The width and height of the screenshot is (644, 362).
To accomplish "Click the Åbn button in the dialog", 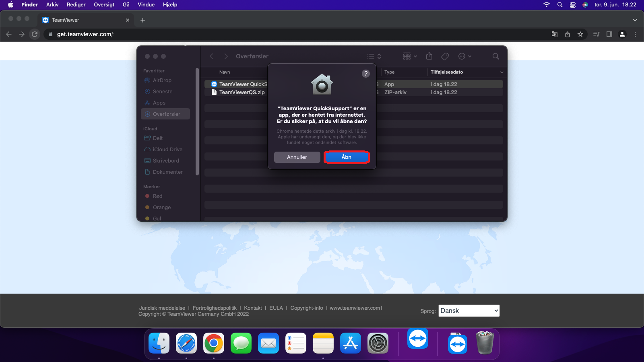I will [x=347, y=157].
